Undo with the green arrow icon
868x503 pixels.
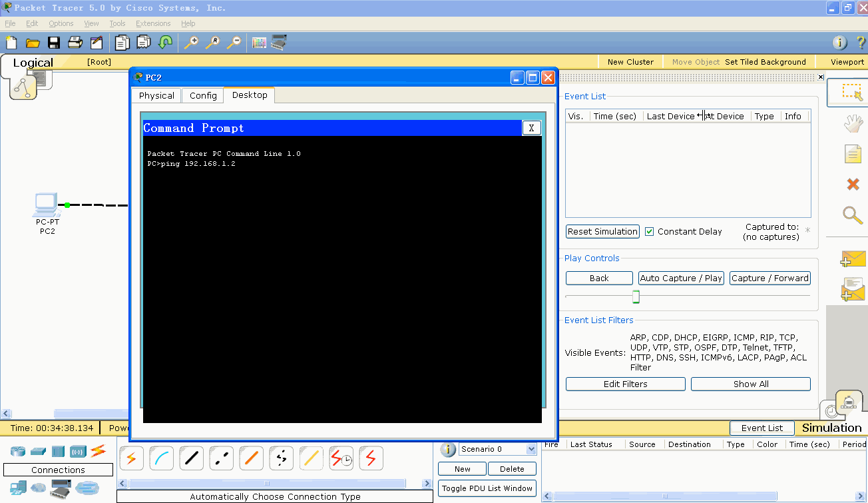(x=165, y=43)
